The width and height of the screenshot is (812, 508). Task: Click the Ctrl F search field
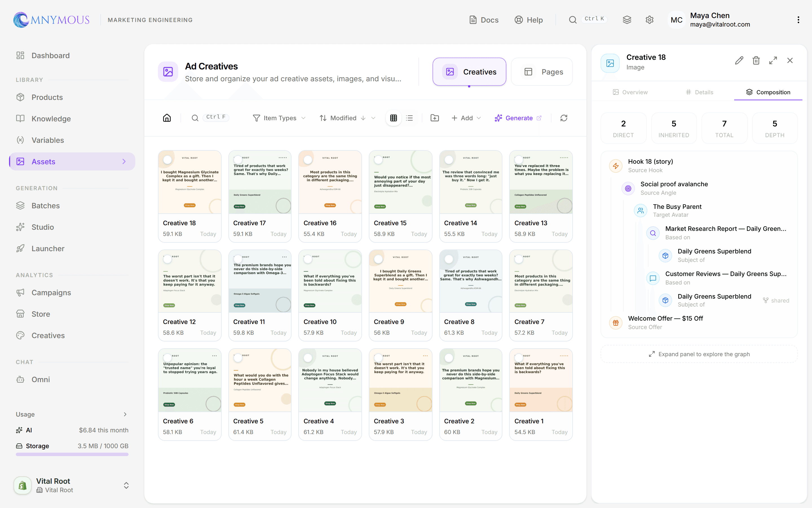point(210,118)
